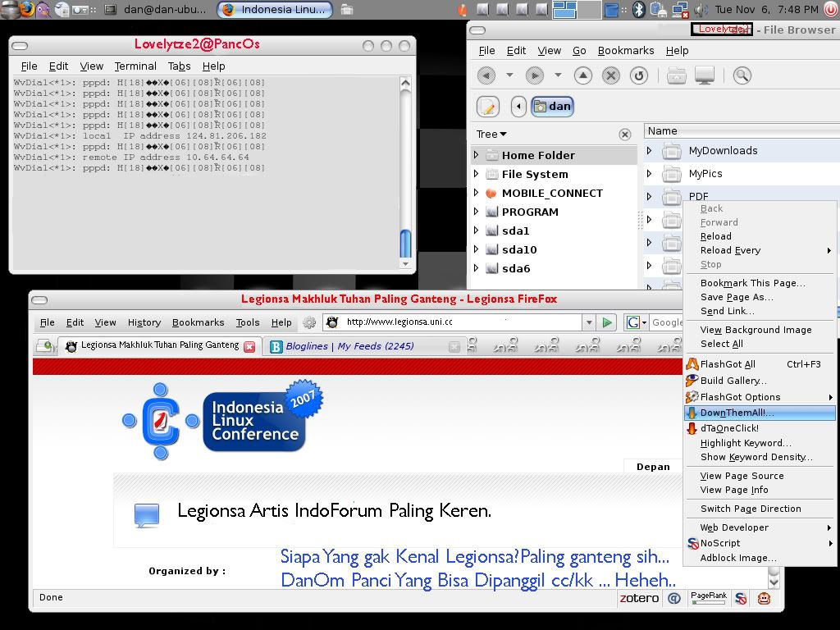Open Home folder icon in File Browser toolbar
Viewport: 840px width, 630px height.
(x=677, y=75)
